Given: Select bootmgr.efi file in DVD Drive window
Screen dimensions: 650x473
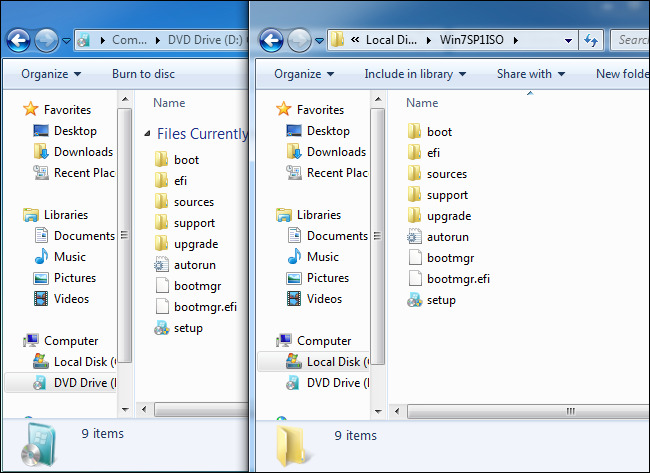Looking at the screenshot, I should (196, 307).
